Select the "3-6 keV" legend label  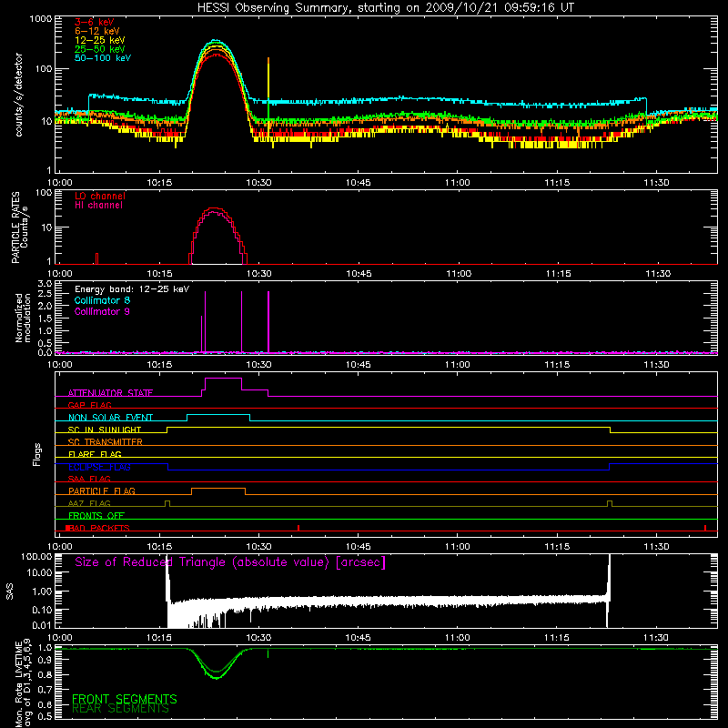pyautogui.click(x=94, y=22)
